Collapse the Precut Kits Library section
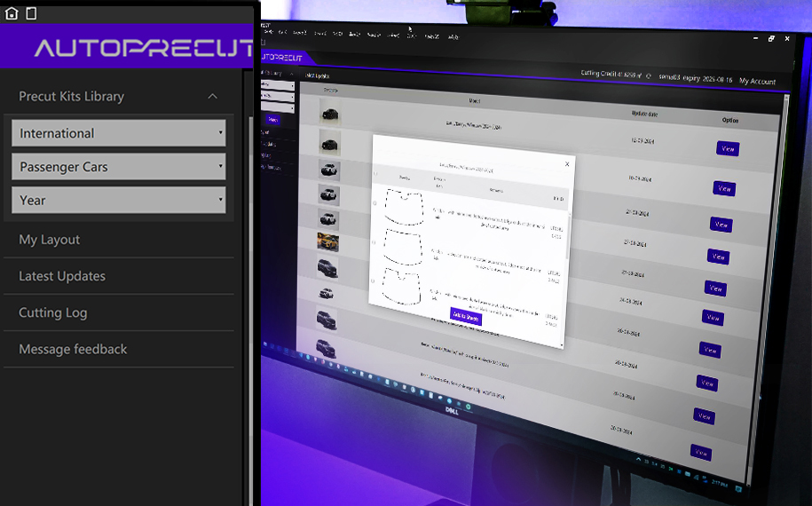Viewport: 812px width, 506px height. 212,96
